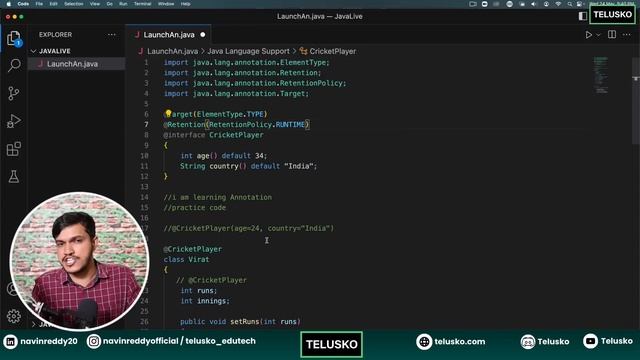The width and height of the screenshot is (640, 360).
Task: Open the Selection menu
Action: tap(74, 4)
